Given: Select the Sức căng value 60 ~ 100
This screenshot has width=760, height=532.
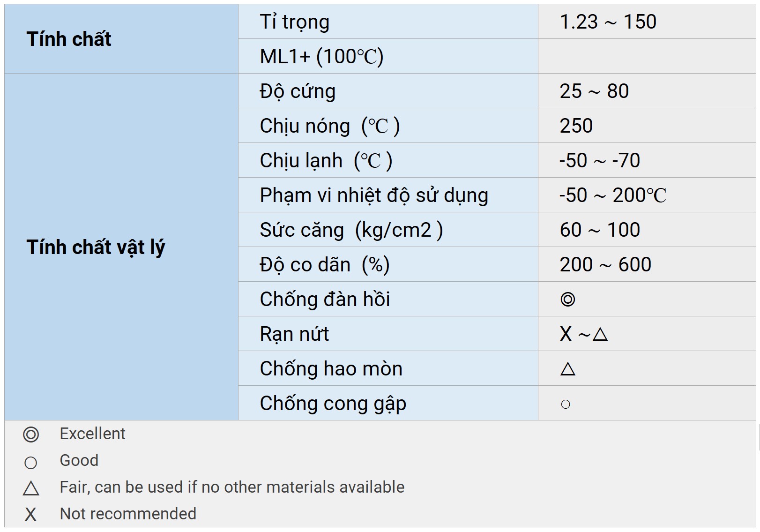Looking at the screenshot, I should [599, 230].
